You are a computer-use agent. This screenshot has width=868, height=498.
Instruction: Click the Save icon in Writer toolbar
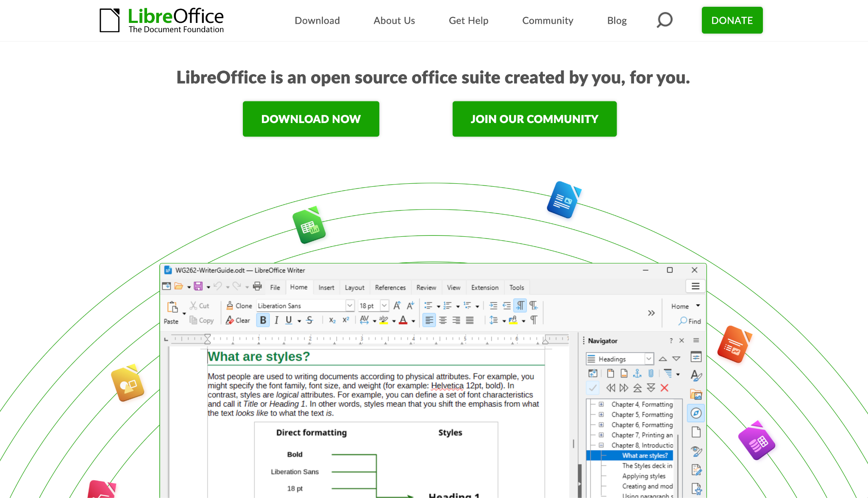click(198, 286)
